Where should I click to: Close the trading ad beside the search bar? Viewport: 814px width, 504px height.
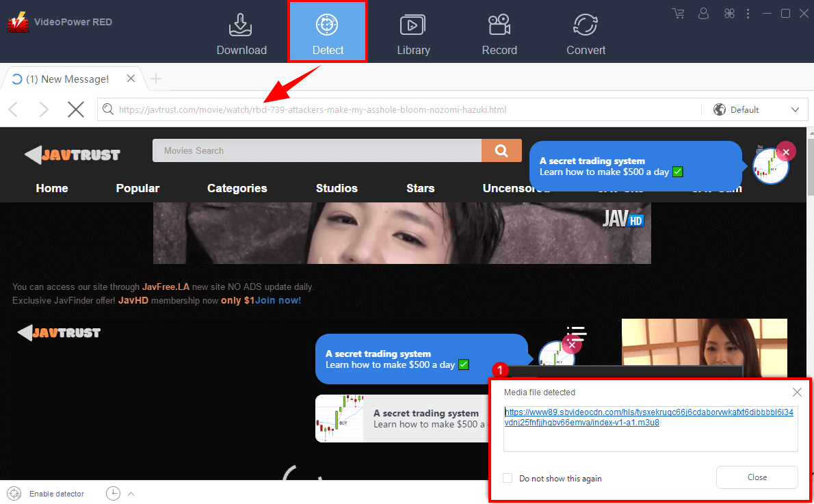click(x=786, y=152)
